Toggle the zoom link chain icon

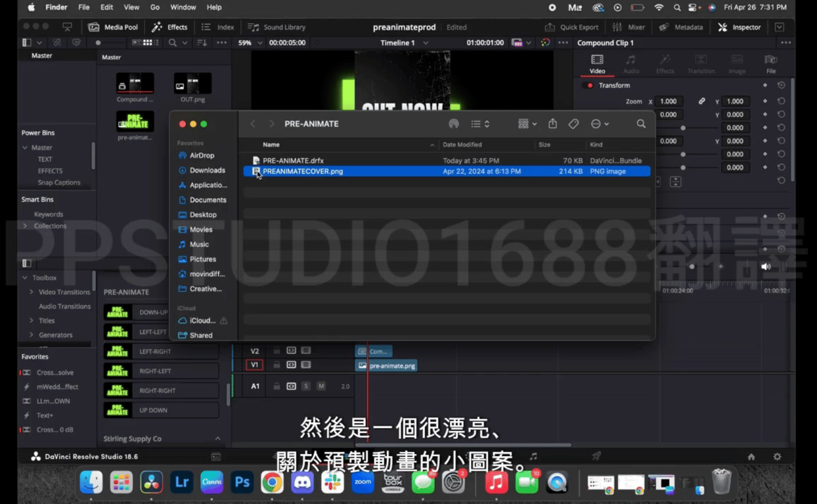[x=701, y=101]
